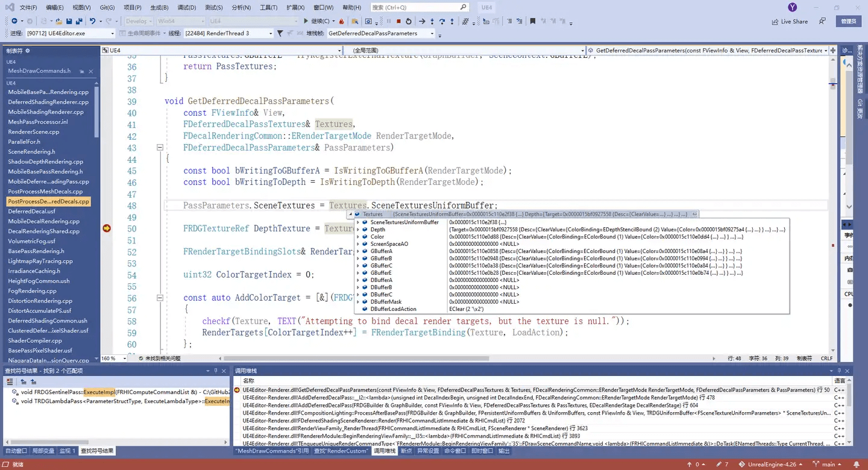Open the 160 % editor zoom level dropdown
The height and width of the screenshot is (470, 868).
tap(114, 358)
